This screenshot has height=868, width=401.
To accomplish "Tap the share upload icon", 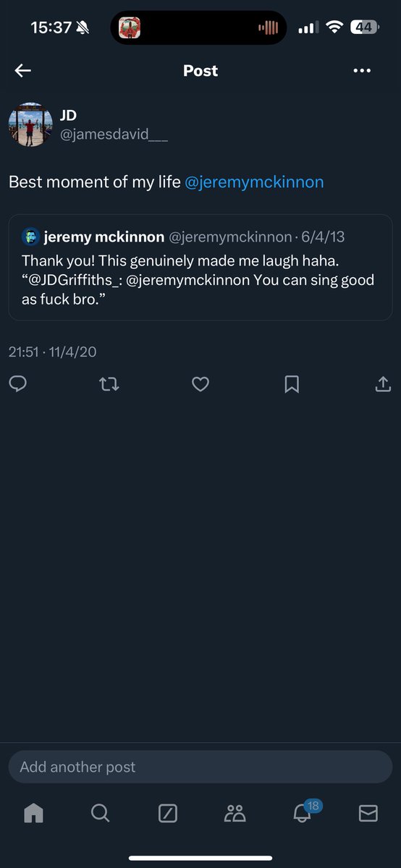I will [383, 384].
